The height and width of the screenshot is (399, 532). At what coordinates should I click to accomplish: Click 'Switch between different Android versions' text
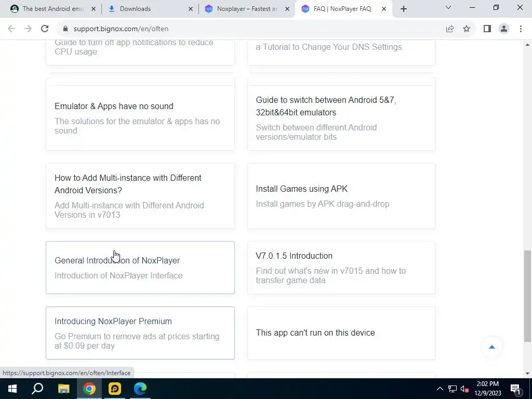316,132
